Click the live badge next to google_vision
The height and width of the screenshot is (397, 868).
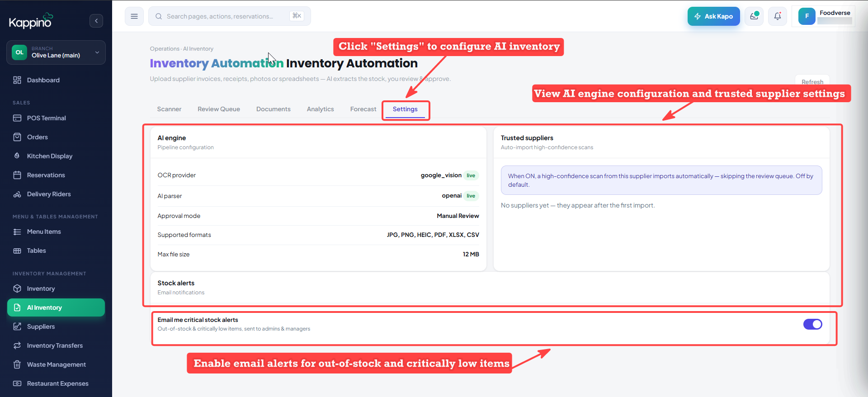click(471, 175)
